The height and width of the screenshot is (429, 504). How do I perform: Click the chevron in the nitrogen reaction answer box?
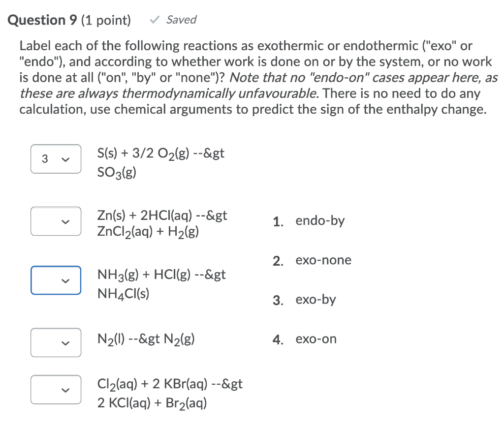click(x=64, y=342)
